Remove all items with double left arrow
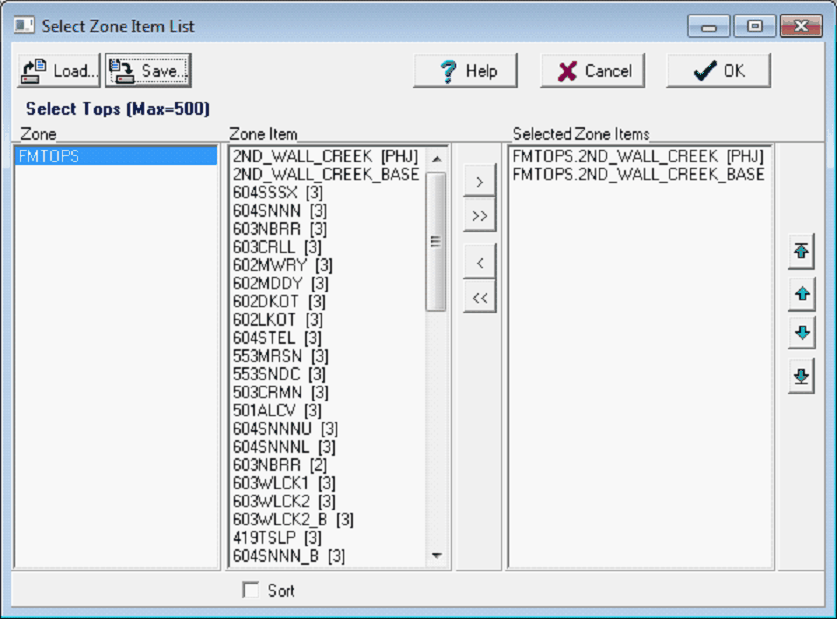 480,297
